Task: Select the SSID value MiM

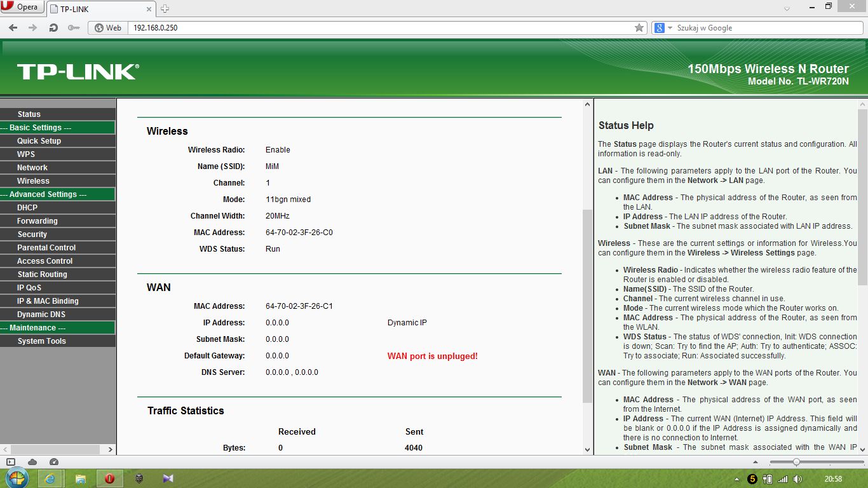Action: (x=272, y=166)
